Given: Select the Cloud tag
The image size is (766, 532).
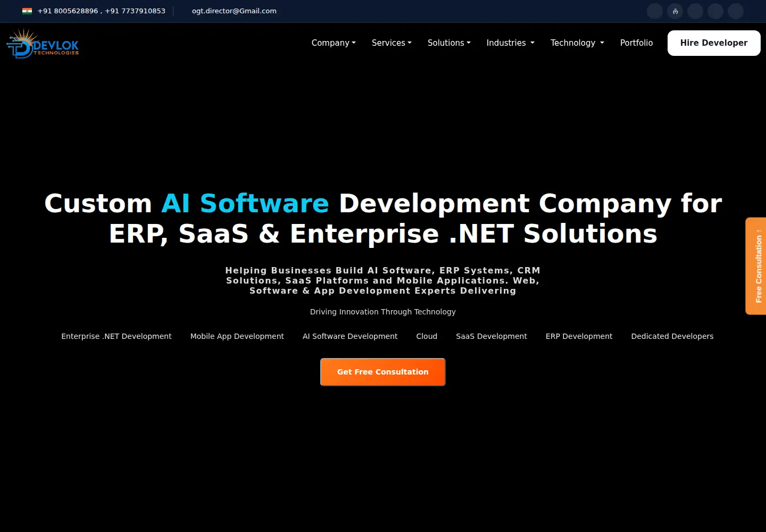Looking at the screenshot, I should coord(427,336).
